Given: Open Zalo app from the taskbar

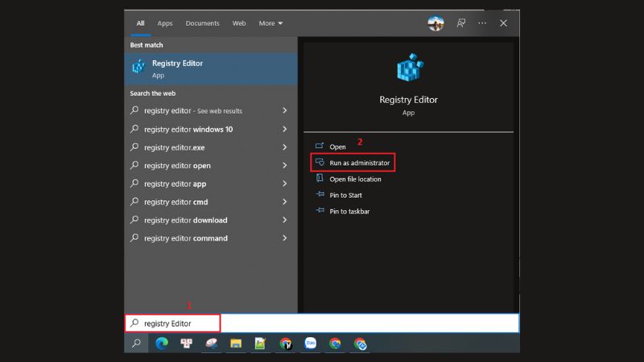Looking at the screenshot, I should pos(310,343).
